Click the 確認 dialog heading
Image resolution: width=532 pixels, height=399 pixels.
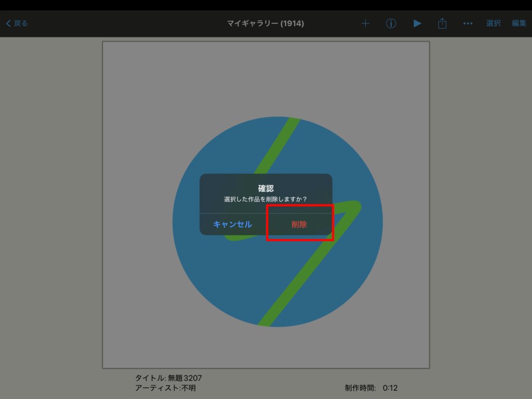tap(265, 188)
